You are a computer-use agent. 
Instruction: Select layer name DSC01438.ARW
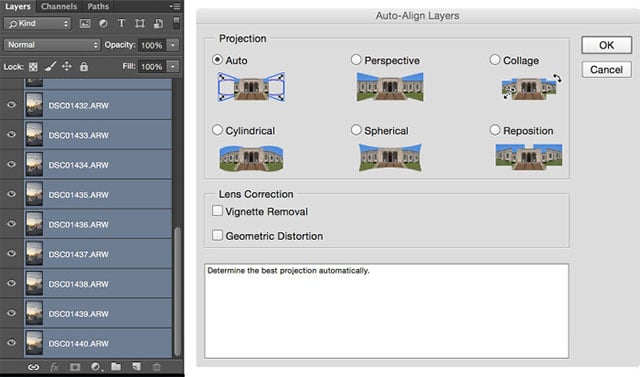[x=79, y=284]
